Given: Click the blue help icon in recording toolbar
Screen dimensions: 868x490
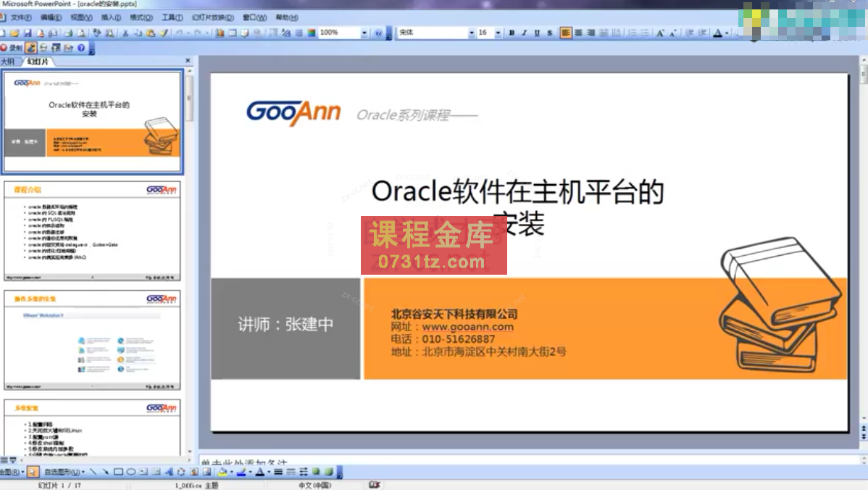Looking at the screenshot, I should pyautogui.click(x=81, y=48).
